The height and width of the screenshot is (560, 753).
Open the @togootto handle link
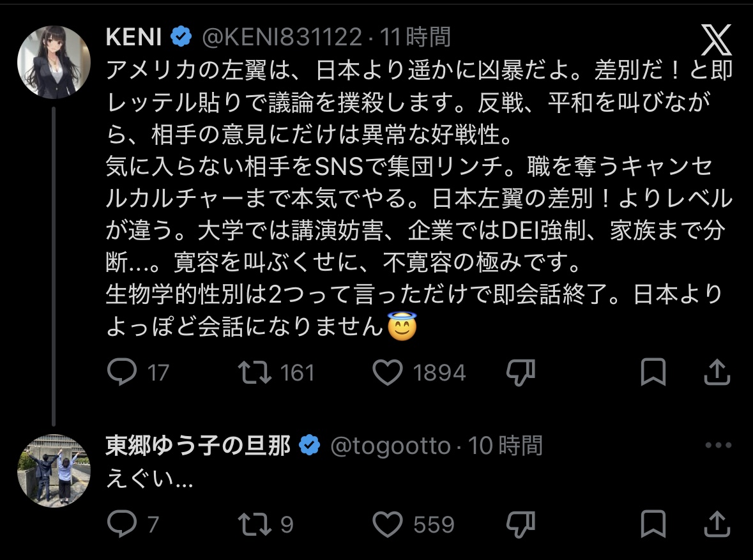pos(390,446)
